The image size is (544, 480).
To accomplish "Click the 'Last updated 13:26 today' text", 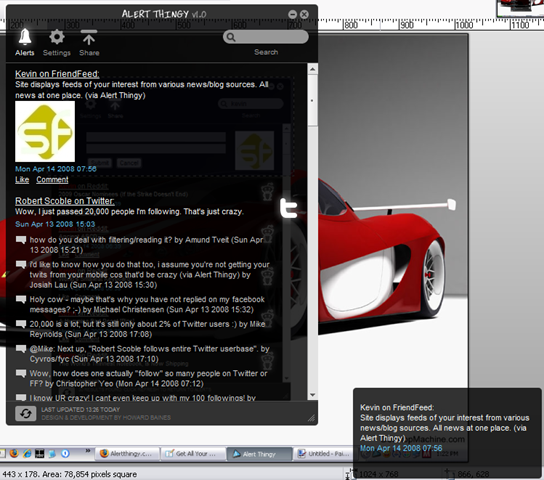I will click(80, 410).
